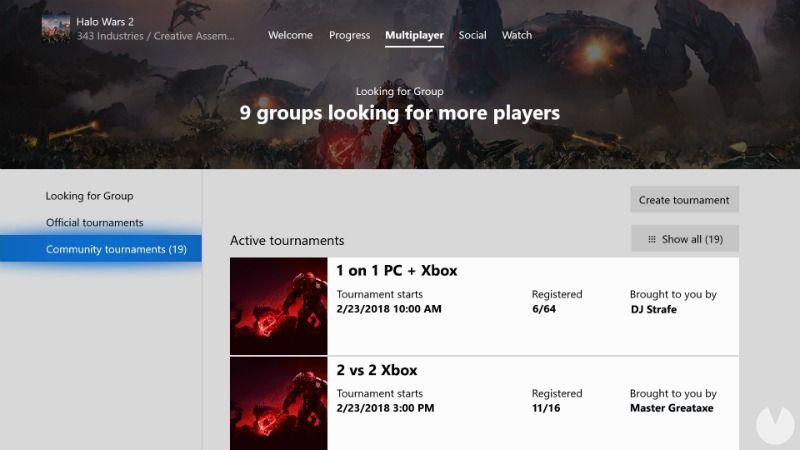This screenshot has width=800, height=450.
Task: Open 2 vs 2 Xbox tournament thumbnail
Action: click(279, 403)
